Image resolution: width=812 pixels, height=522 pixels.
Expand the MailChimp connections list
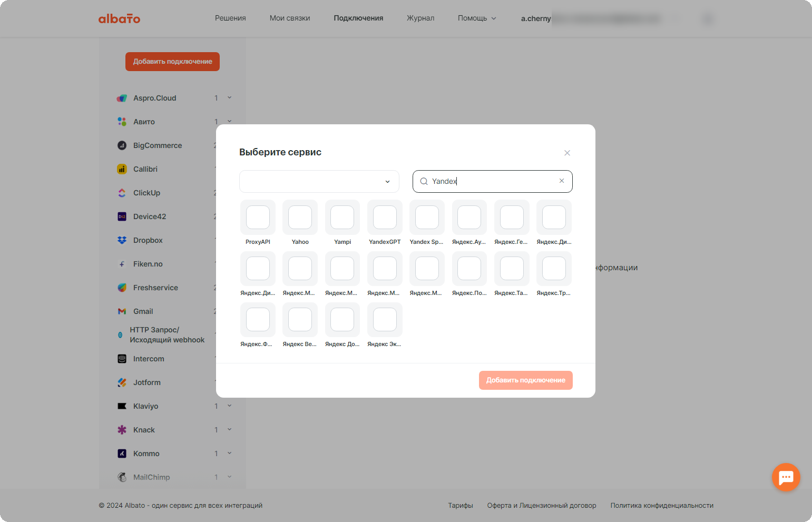pyautogui.click(x=229, y=477)
